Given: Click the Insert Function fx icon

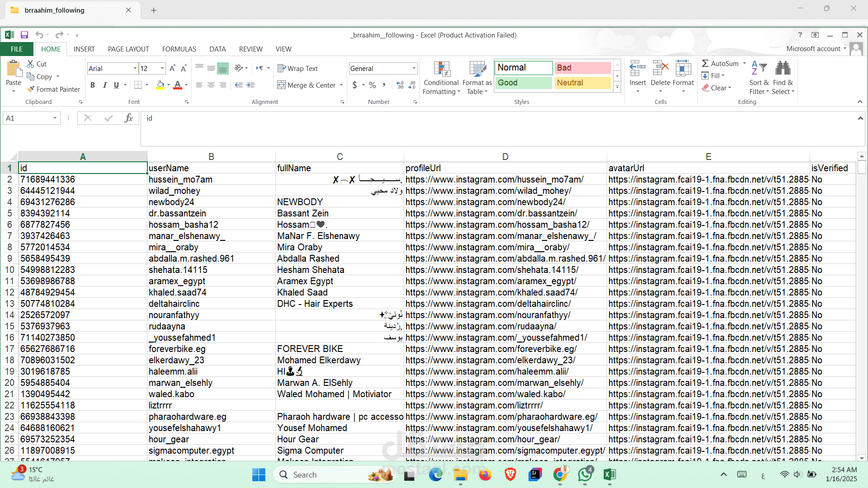Looking at the screenshot, I should click(128, 118).
